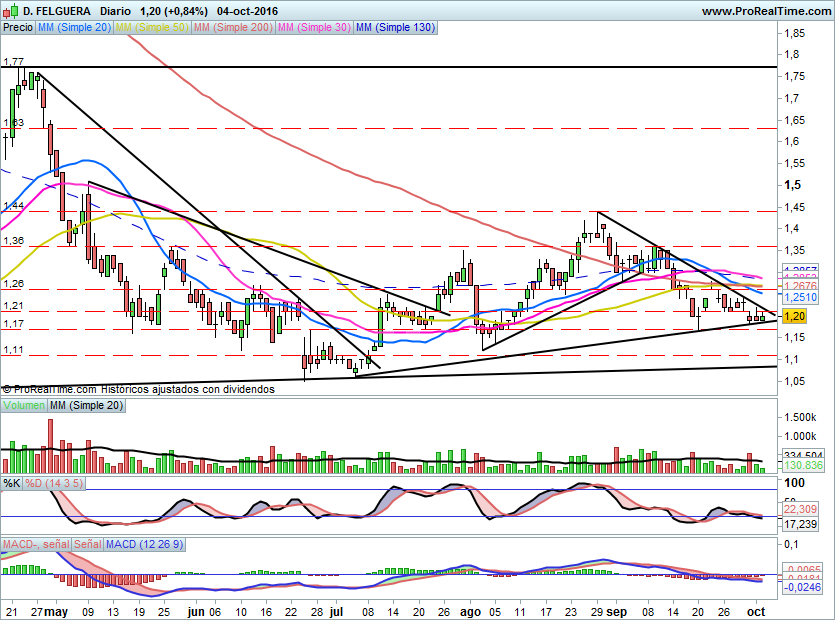Screen dimensions: 835x620
Task: Click the -0,0246 MACD value tag
Action: tap(804, 588)
